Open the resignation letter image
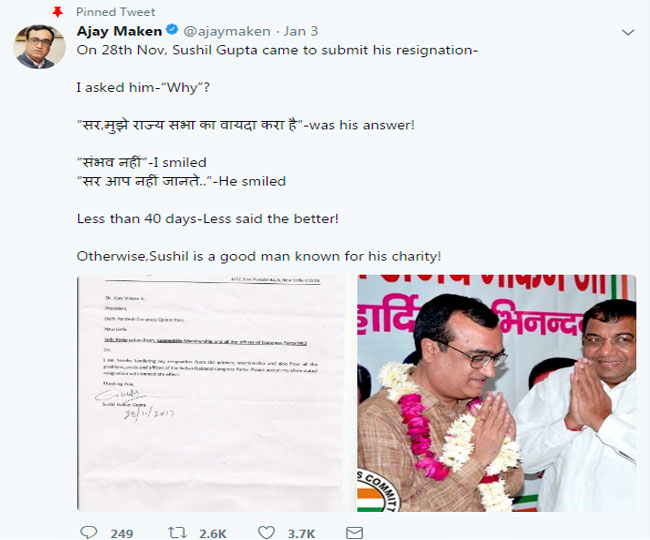Viewport: 650px width, 540px height. [x=211, y=393]
